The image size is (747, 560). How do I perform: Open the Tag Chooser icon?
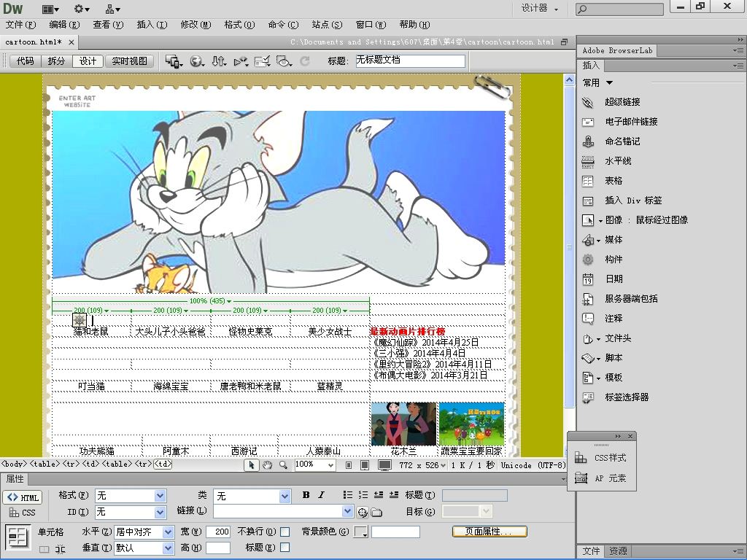coord(588,397)
